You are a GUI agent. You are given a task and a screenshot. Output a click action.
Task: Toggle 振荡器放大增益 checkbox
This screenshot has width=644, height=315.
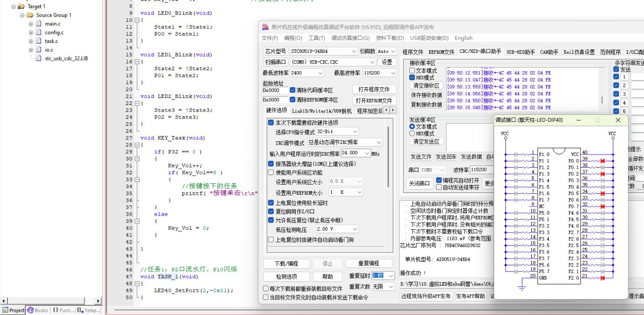[x=271, y=164]
